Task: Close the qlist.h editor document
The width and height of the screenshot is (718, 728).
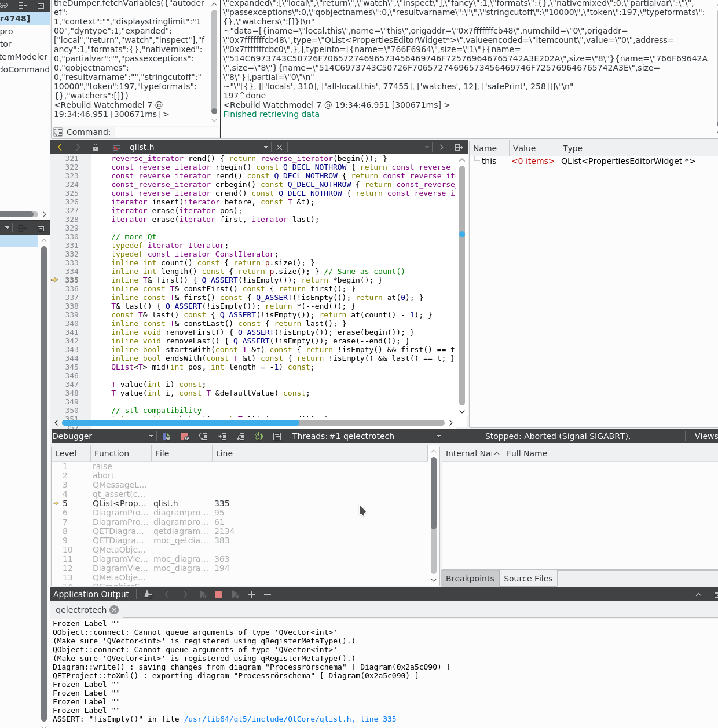Action: pyautogui.click(x=279, y=147)
